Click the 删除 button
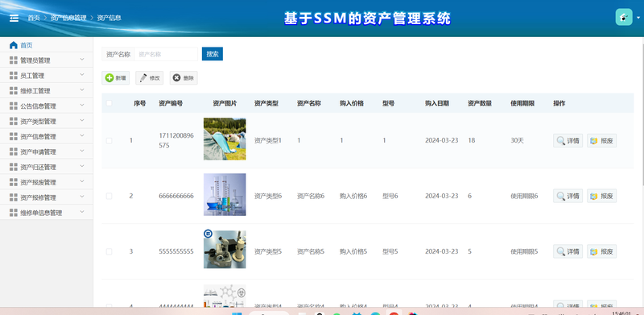 [184, 78]
